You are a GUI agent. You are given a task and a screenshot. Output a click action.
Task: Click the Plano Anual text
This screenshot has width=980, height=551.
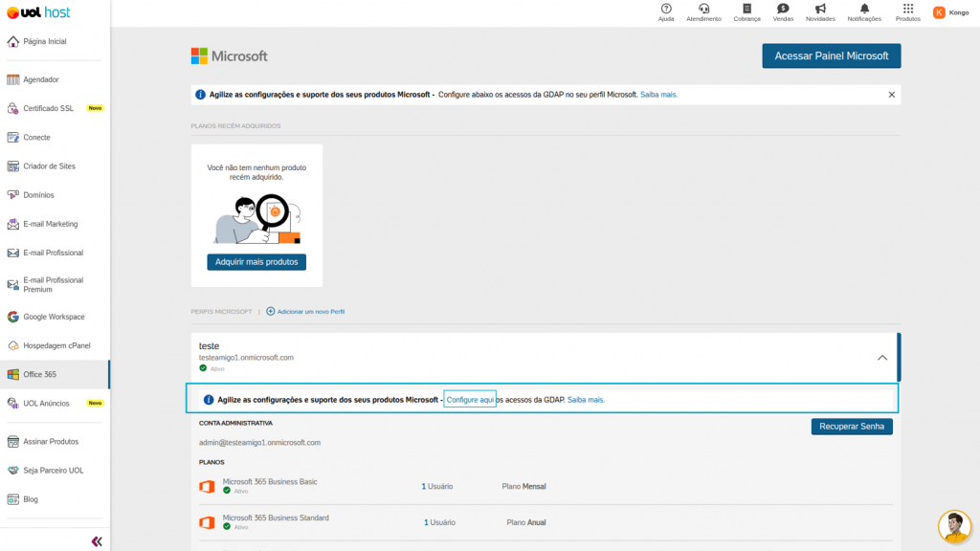click(526, 523)
